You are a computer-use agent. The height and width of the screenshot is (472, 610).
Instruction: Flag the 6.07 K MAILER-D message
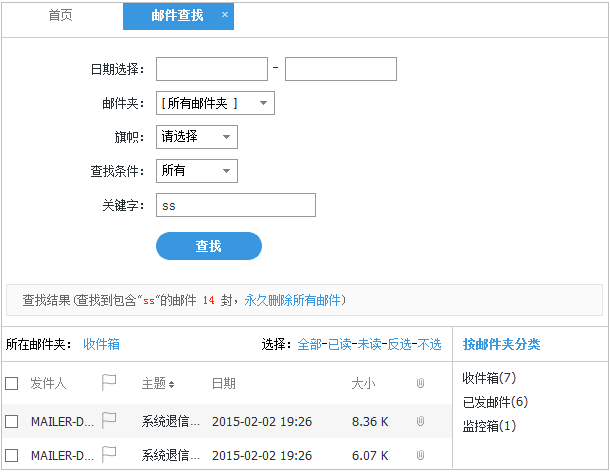(109, 454)
